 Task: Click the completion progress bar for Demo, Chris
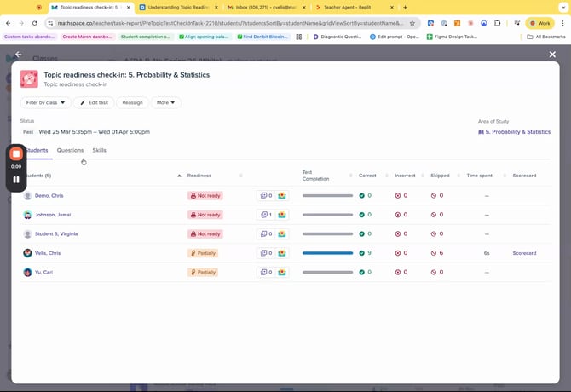click(x=328, y=196)
